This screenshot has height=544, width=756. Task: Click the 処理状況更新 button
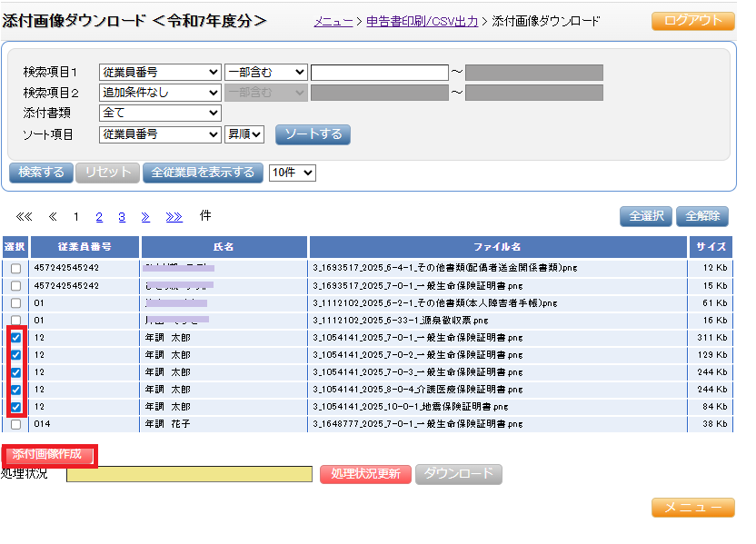[x=365, y=474]
